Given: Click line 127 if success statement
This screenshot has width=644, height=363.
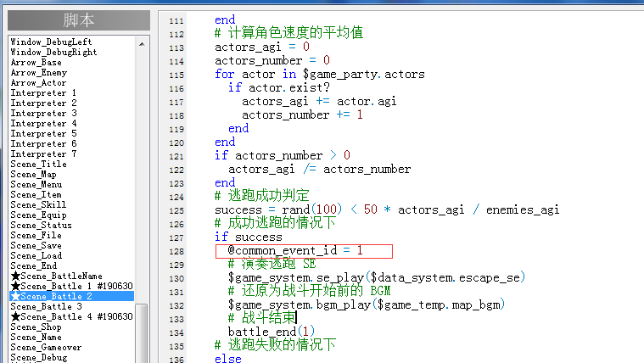Looking at the screenshot, I should (x=249, y=237).
